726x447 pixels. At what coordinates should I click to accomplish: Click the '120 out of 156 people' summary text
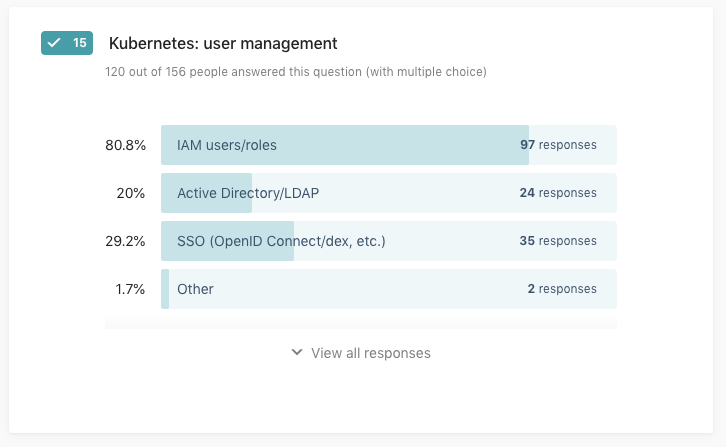tap(295, 72)
